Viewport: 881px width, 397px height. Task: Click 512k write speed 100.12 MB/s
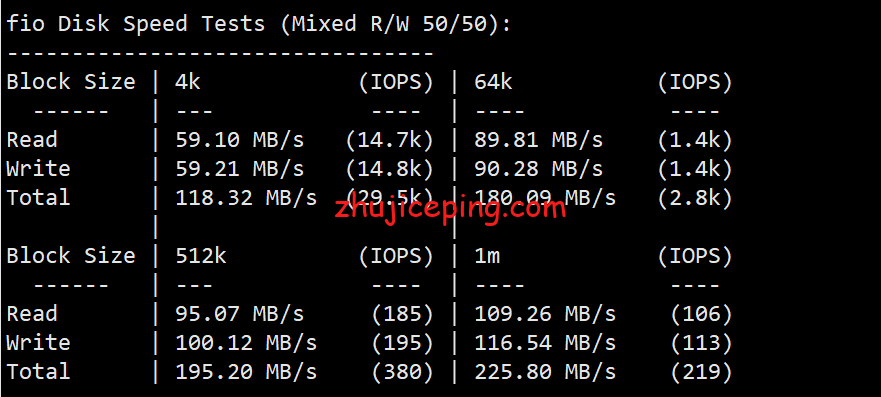pyautogui.click(x=246, y=343)
